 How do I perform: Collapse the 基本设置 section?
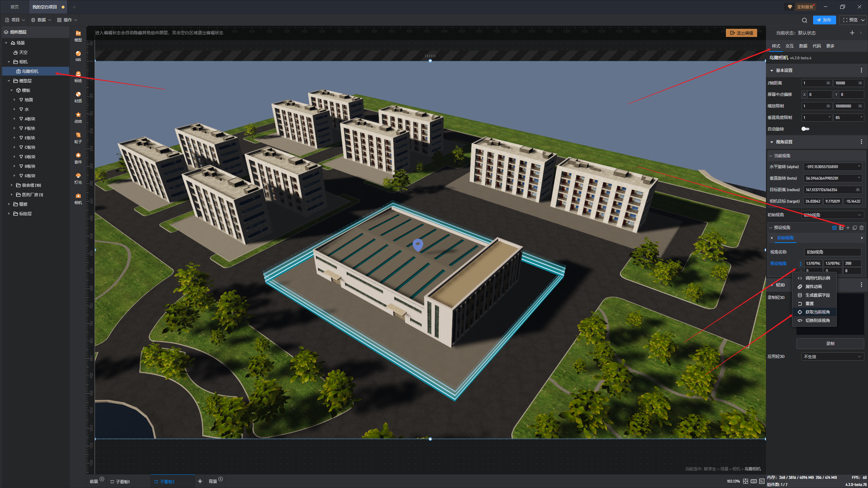click(x=772, y=70)
